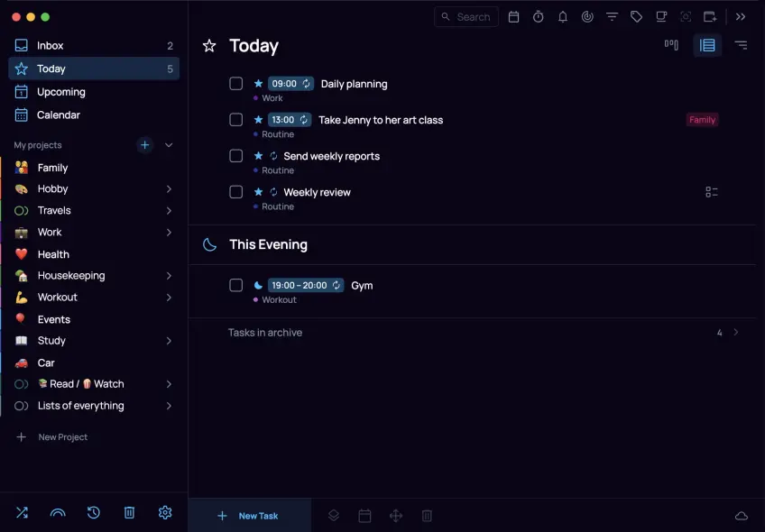
Task: Tick the Gym task checkbox
Action: click(236, 286)
